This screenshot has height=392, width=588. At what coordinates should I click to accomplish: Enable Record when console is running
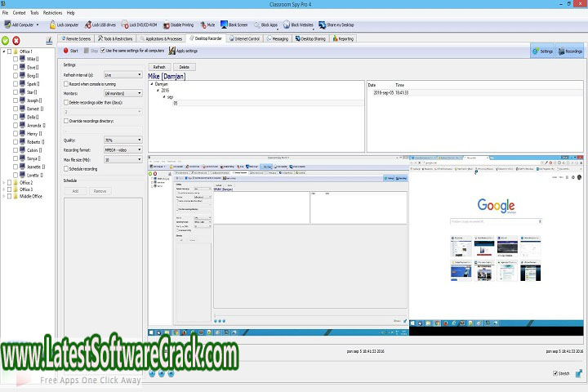pyautogui.click(x=66, y=84)
